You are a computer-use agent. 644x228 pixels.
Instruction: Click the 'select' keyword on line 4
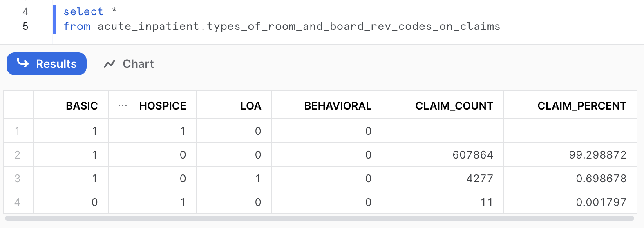point(83,11)
